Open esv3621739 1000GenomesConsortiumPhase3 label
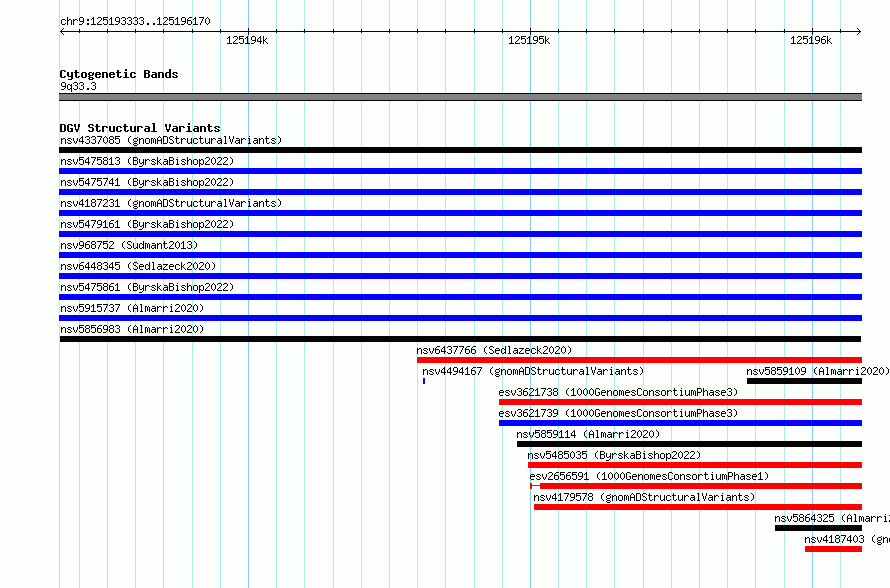Image resolution: width=890 pixels, height=588 pixels. click(618, 413)
